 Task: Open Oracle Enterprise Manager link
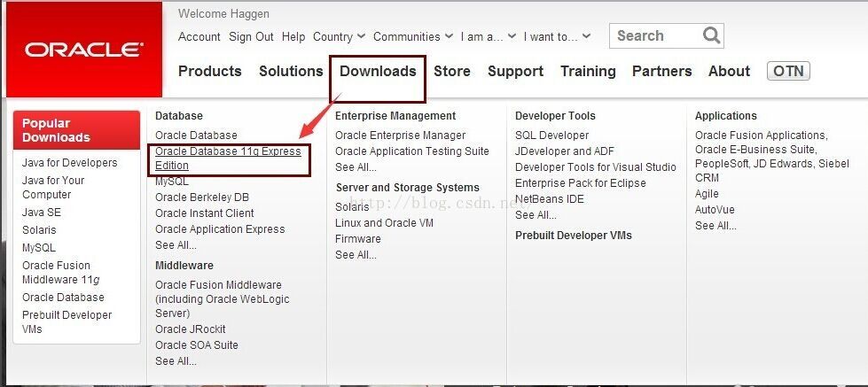(400, 135)
